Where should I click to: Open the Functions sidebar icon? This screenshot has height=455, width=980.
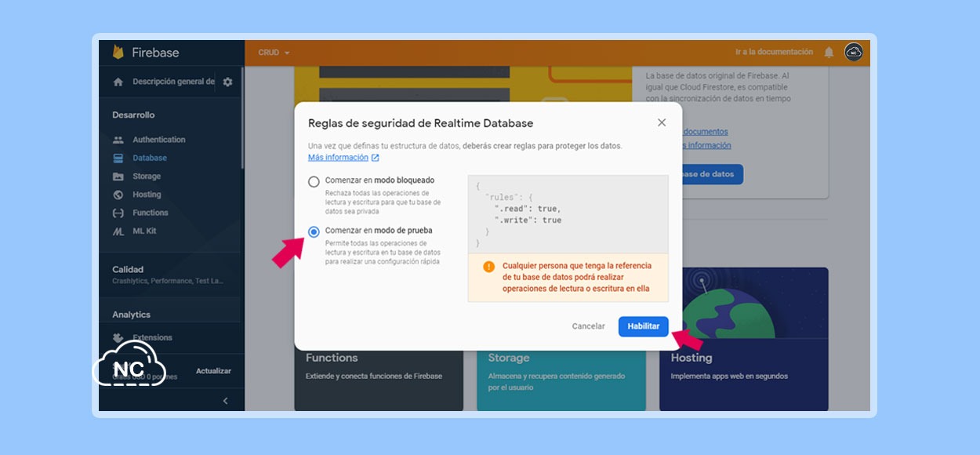tap(118, 213)
